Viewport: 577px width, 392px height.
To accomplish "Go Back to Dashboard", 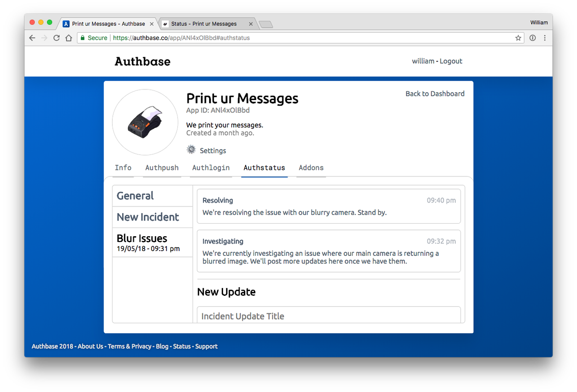I will coord(435,93).
